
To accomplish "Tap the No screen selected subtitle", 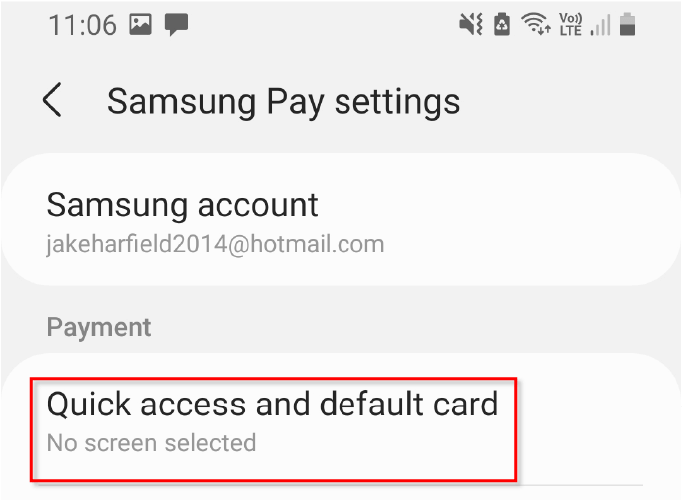I will click(151, 443).
